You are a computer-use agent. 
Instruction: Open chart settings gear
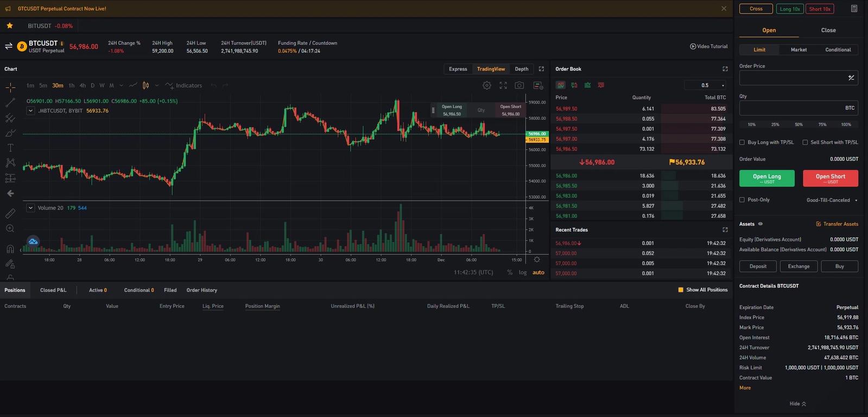pos(487,85)
